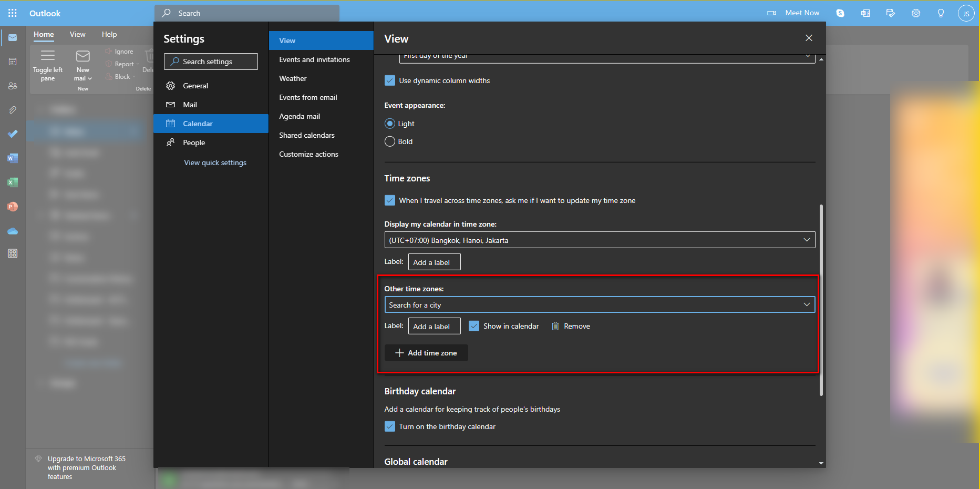The image size is (980, 489).
Task: Click the primary time zone label field
Action: click(434, 262)
